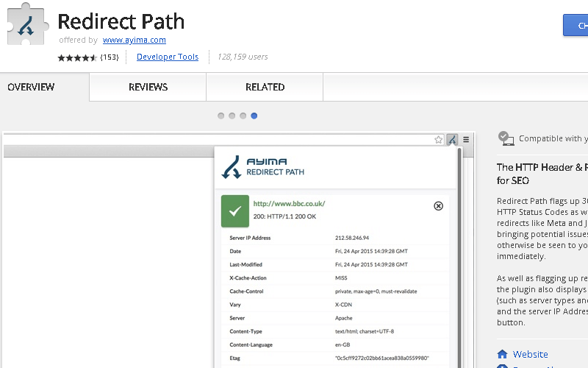Select the Cache-Control value private, max-age=0
Screen dimensions: 588x368
click(x=376, y=291)
